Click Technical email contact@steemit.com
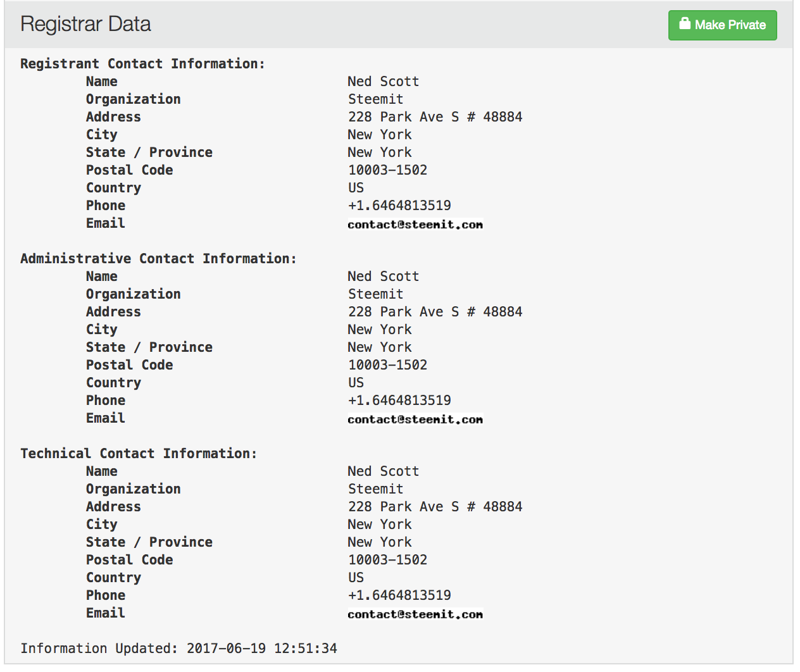 click(x=415, y=614)
